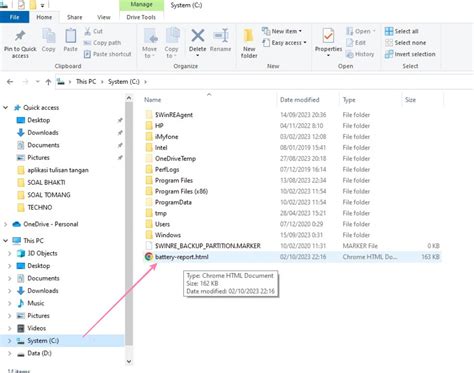Viewport: 474px width, 373px height.
Task: Click the Rename icon
Action: point(221,35)
